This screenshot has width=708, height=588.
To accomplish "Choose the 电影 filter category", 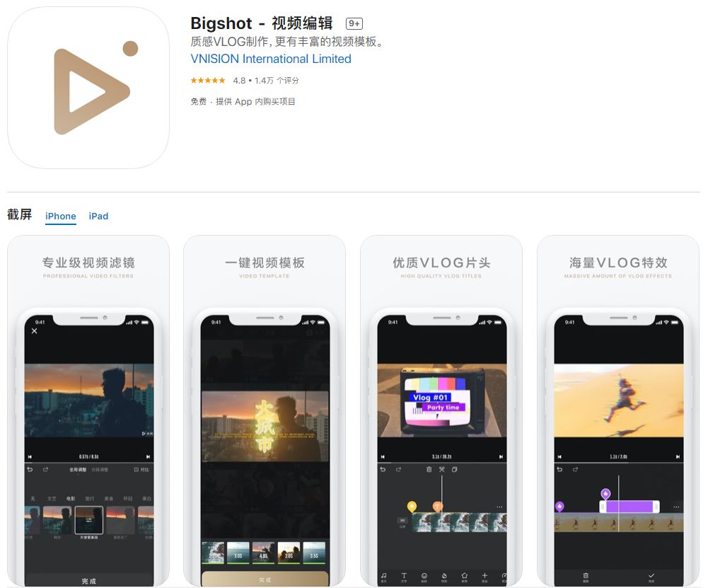I will pyautogui.click(x=71, y=499).
